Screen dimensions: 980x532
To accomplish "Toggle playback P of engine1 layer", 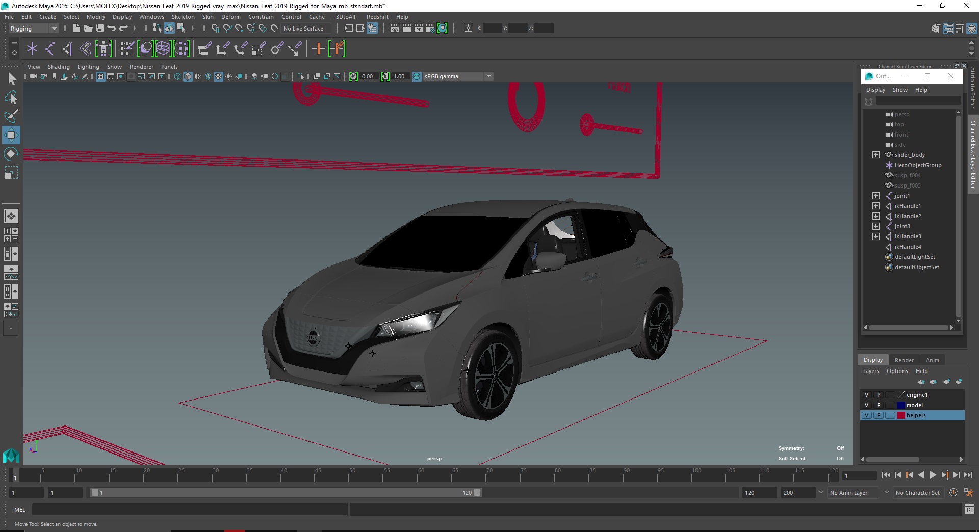I will (x=878, y=395).
